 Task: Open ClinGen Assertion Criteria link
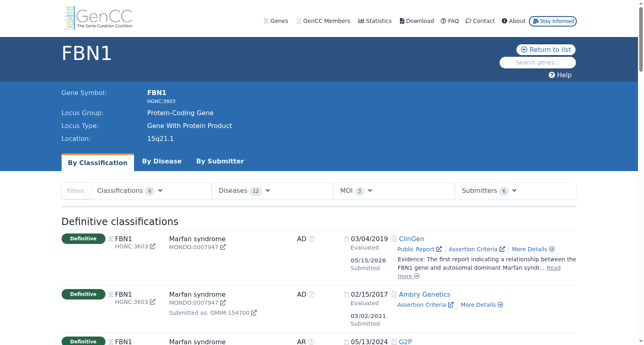coord(477,249)
